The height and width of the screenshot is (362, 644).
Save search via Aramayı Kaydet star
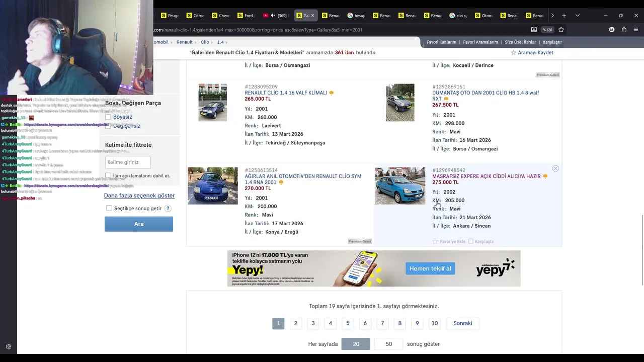pos(532,53)
